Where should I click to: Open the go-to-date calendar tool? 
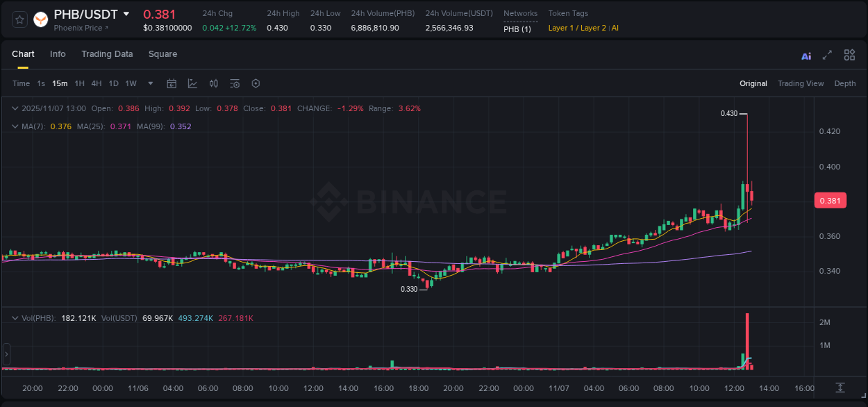[x=172, y=83]
